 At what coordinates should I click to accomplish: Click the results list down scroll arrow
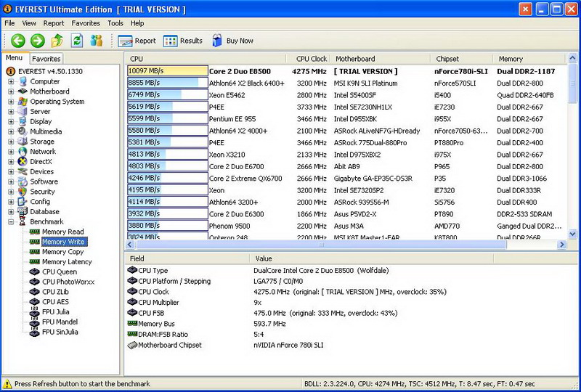pyautogui.click(x=572, y=234)
